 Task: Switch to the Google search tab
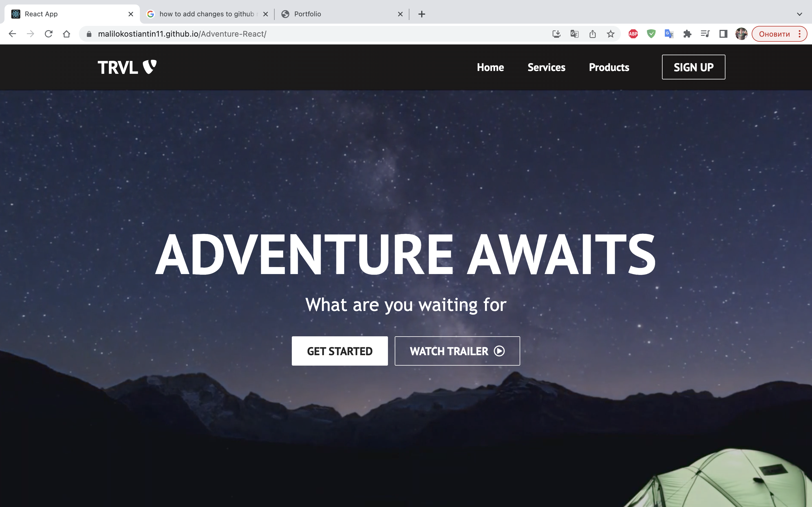(207, 14)
